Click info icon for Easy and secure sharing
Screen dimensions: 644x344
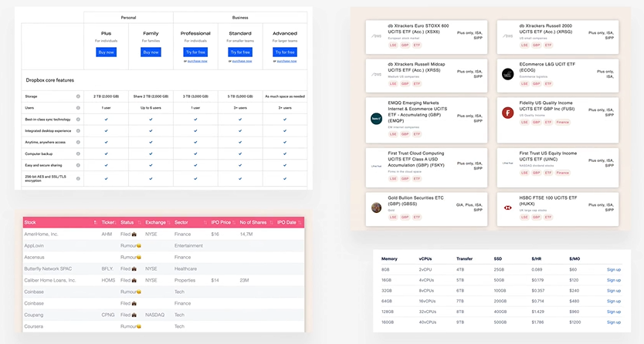pyautogui.click(x=78, y=165)
